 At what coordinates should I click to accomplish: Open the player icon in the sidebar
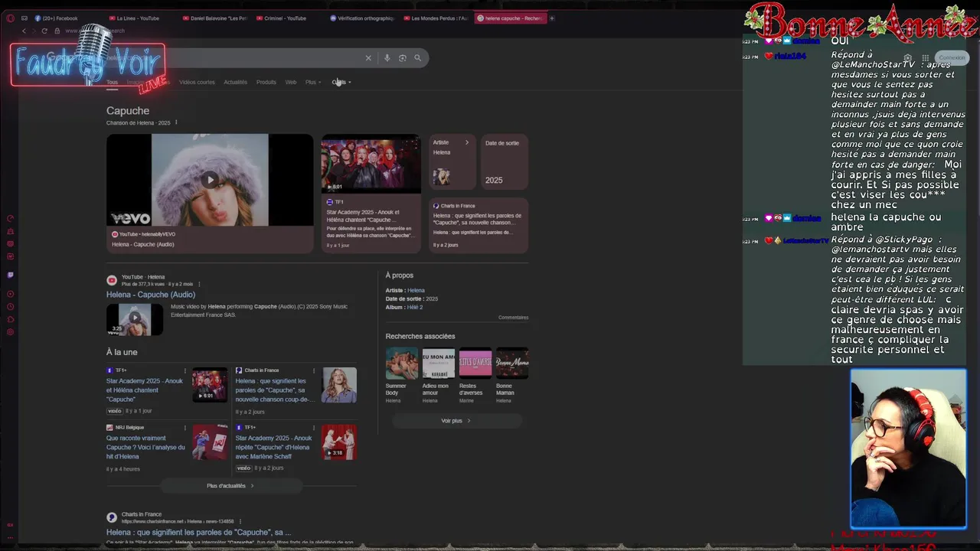pyautogui.click(x=10, y=294)
